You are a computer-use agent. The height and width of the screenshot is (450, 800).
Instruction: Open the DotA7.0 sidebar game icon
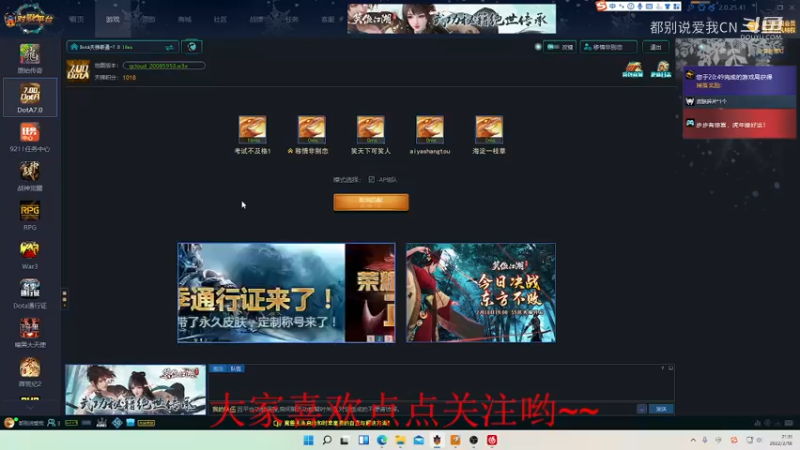30,97
